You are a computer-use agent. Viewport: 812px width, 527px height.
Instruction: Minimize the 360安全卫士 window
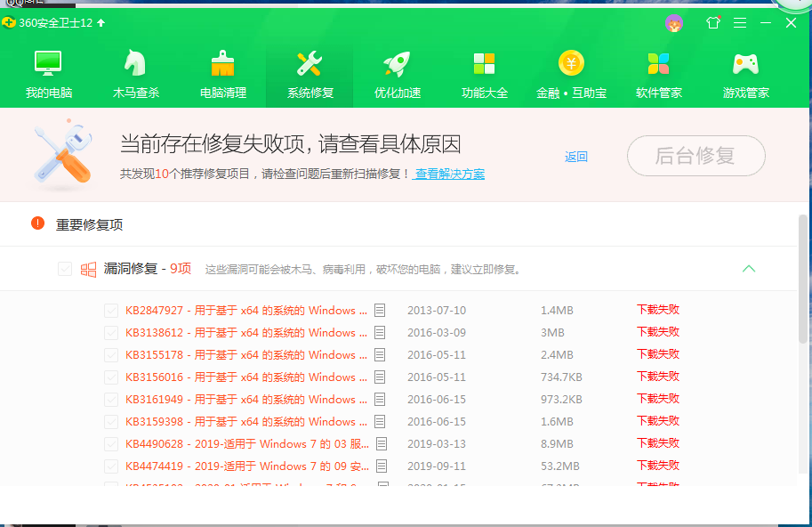tap(766, 23)
